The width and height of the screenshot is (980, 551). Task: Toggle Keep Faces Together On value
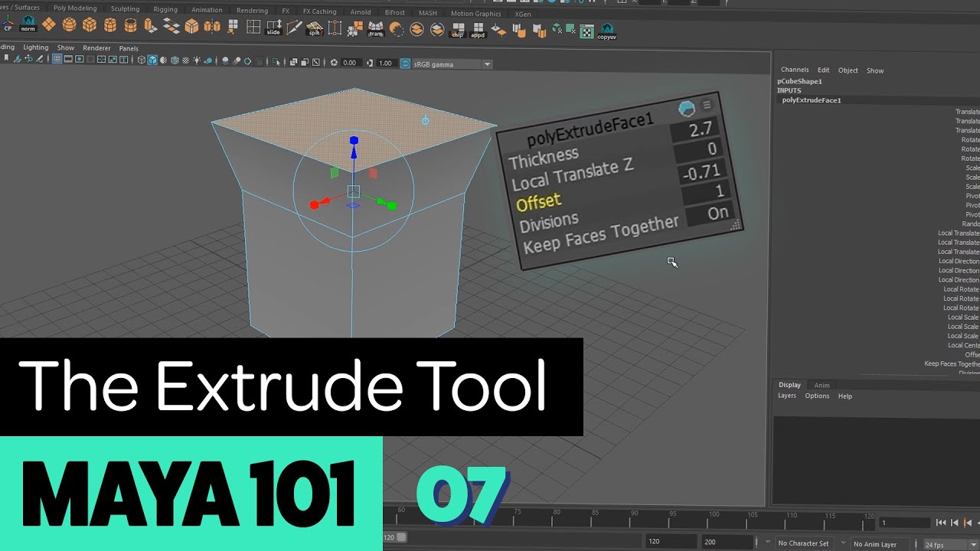(717, 214)
